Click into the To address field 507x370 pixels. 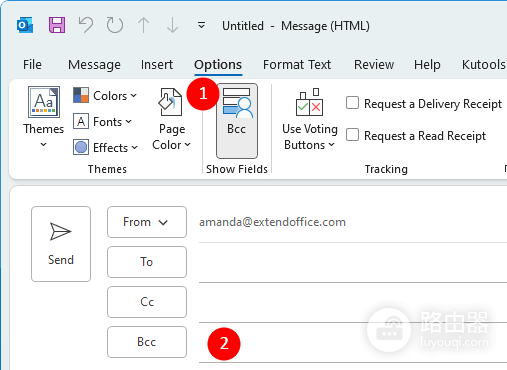tap(353, 263)
